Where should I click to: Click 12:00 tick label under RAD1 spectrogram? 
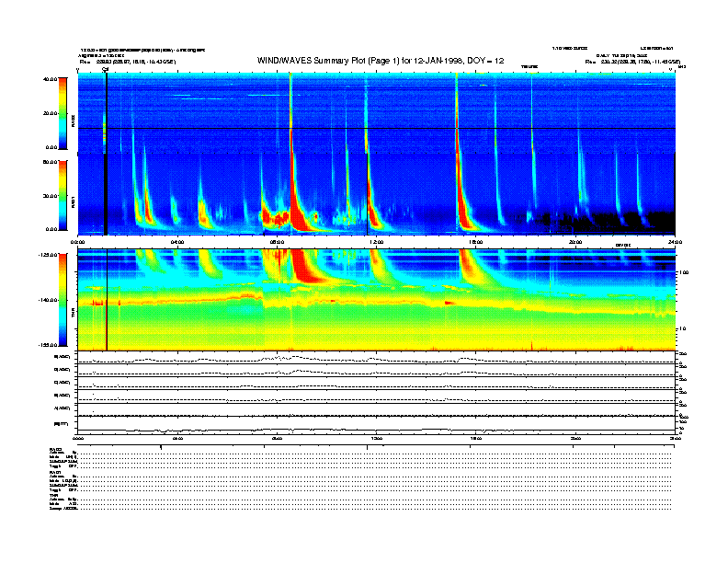click(x=376, y=242)
